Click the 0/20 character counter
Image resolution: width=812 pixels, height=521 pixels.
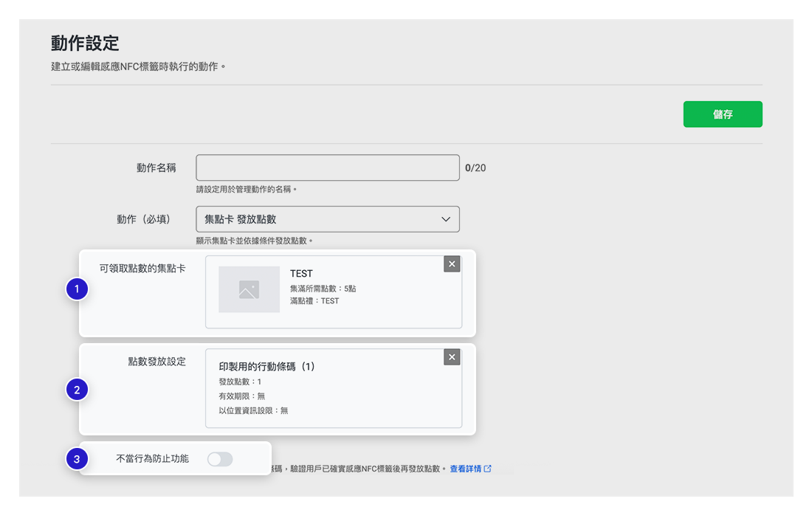click(x=475, y=168)
